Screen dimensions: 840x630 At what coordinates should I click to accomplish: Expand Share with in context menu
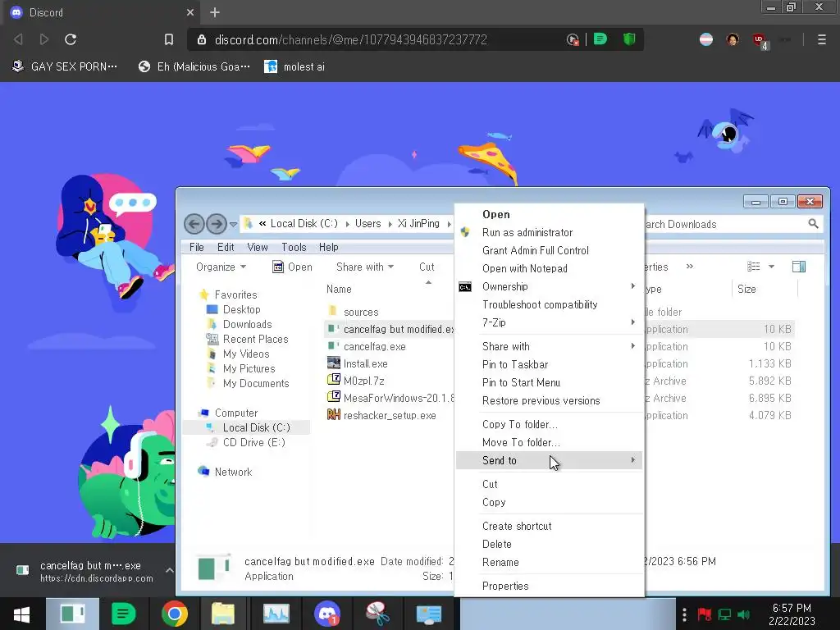[x=549, y=347]
